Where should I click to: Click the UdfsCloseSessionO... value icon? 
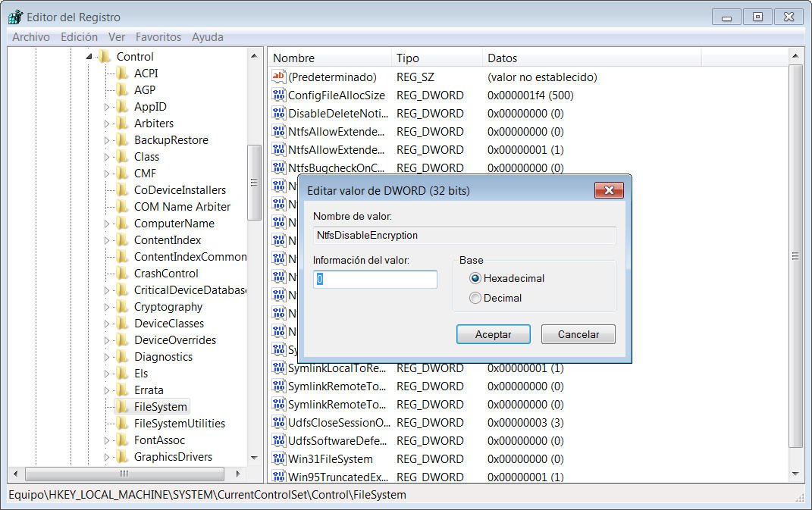[278, 423]
